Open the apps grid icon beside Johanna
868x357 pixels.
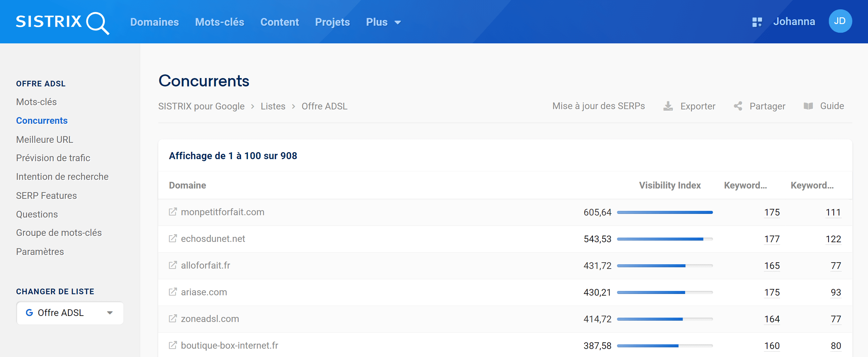(757, 22)
